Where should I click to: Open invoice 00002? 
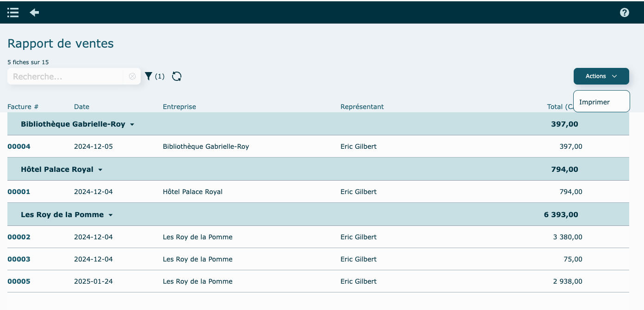click(19, 237)
